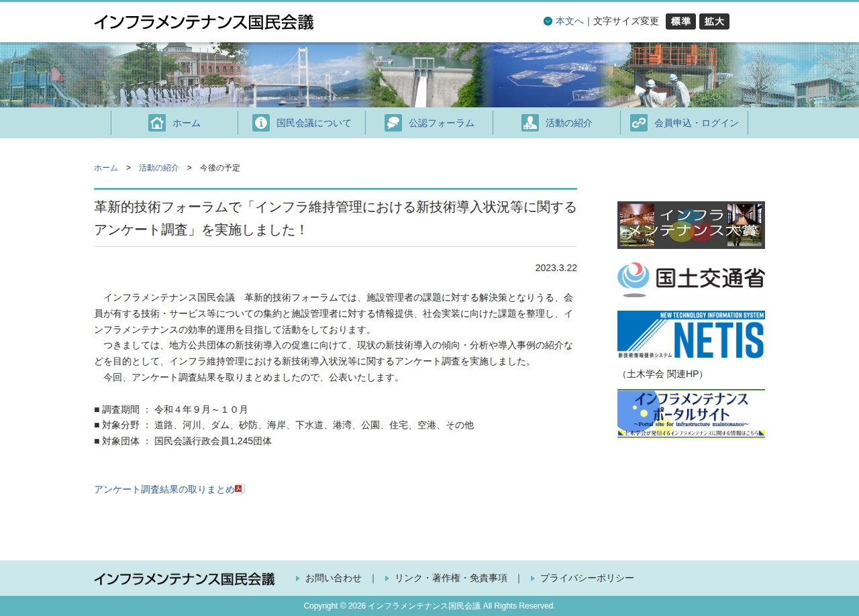The image size is (859, 616).
Task: Click the circled arrow icon beside 本文へ
Action: [548, 21]
